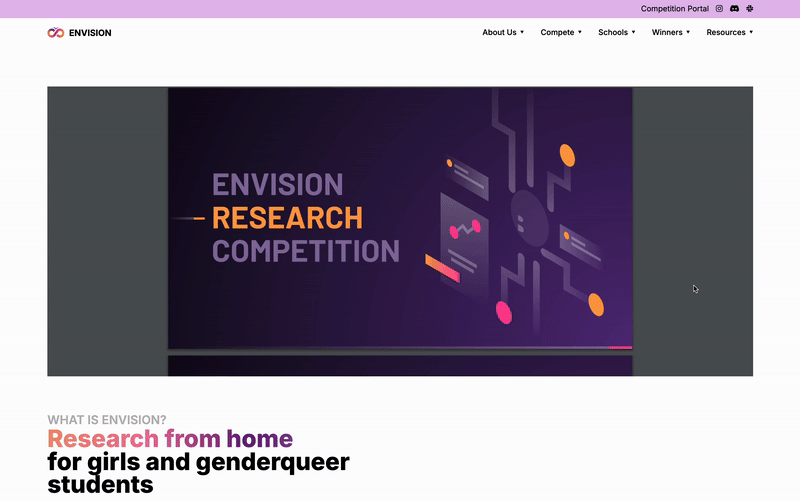
Task: Expand the Resources dropdown arrow
Action: [x=751, y=32]
